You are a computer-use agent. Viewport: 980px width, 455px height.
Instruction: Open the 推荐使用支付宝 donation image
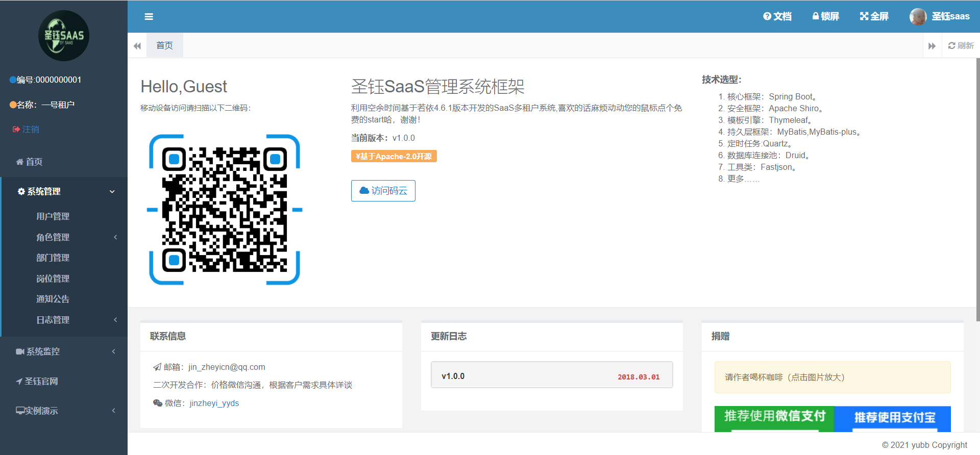(893, 419)
